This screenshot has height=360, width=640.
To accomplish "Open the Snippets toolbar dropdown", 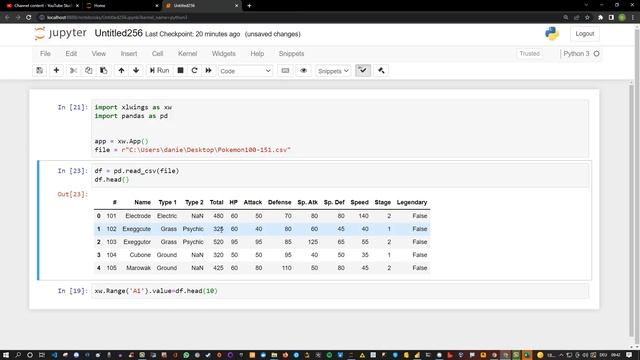I will tap(333, 71).
